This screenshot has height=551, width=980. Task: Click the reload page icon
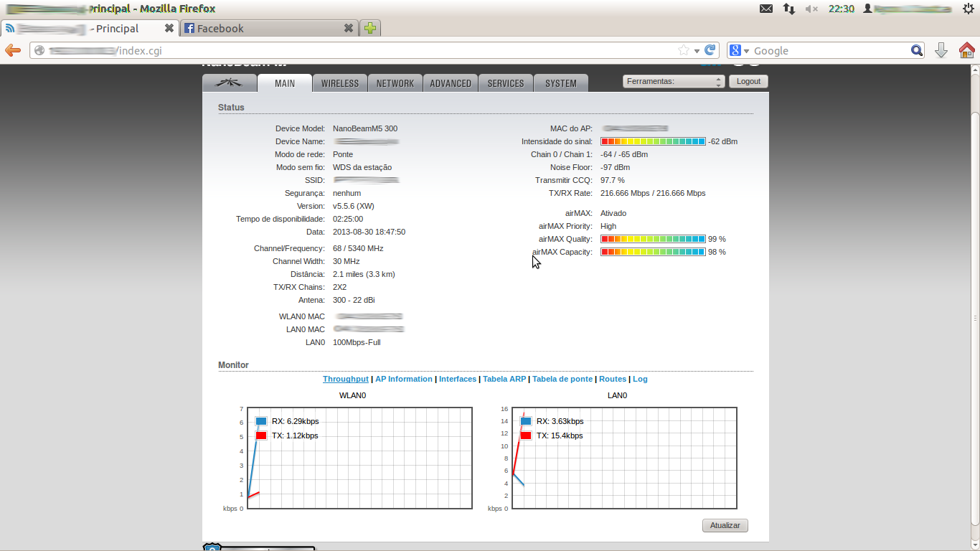click(x=710, y=50)
